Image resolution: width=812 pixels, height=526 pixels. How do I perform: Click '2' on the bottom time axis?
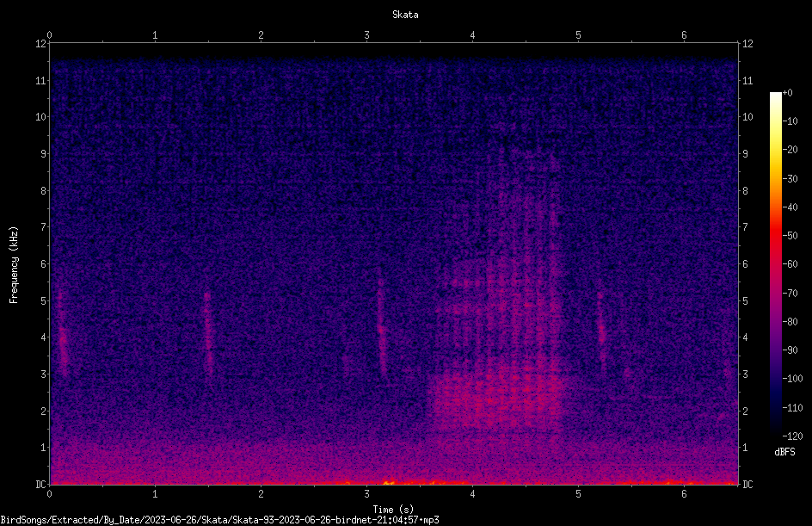(x=261, y=494)
